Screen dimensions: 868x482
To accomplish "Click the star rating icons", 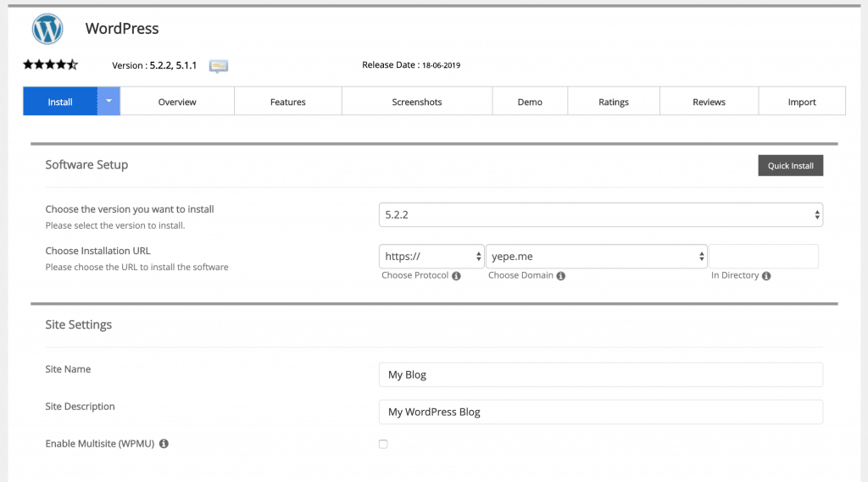I will pyautogui.click(x=50, y=64).
